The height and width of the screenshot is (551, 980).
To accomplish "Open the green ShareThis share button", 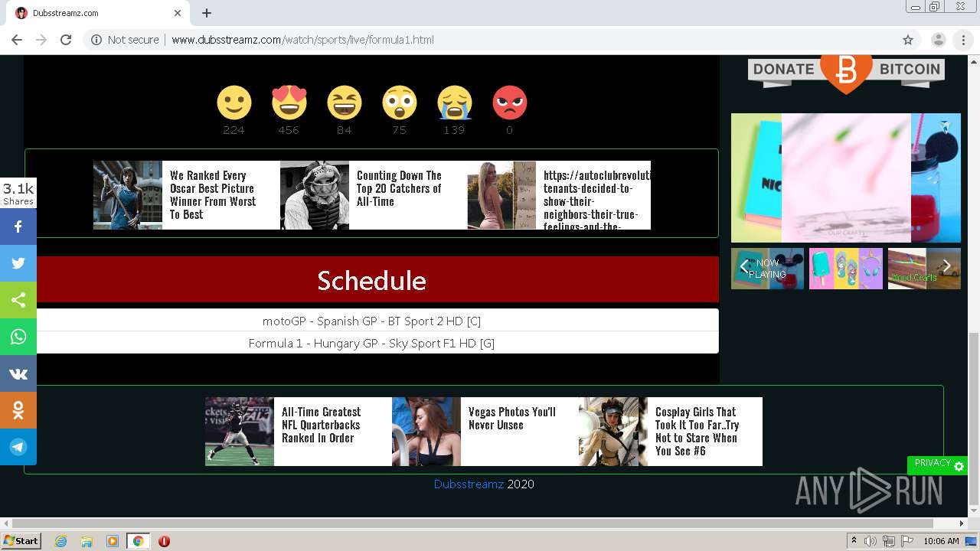I will [x=18, y=300].
